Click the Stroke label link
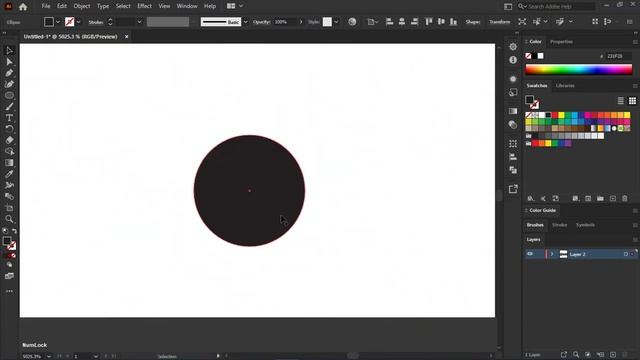This screenshot has width=640, height=360. pos(96,22)
